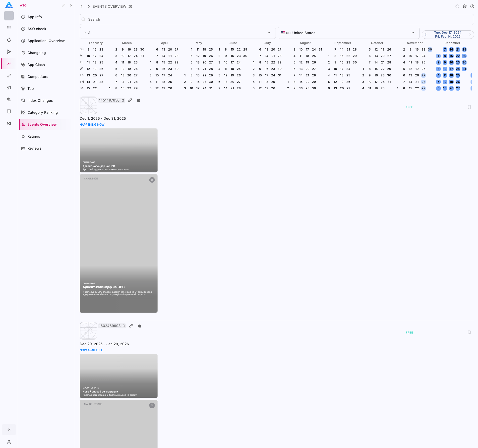
Task: Open the app avatar square in left rail
Action: click(x=9, y=16)
